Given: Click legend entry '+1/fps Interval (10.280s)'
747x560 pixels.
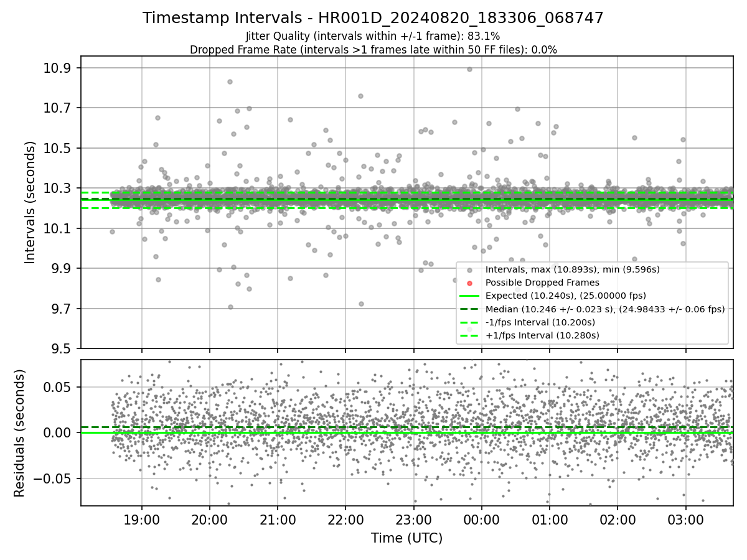Looking at the screenshot, I should [x=542, y=335].
